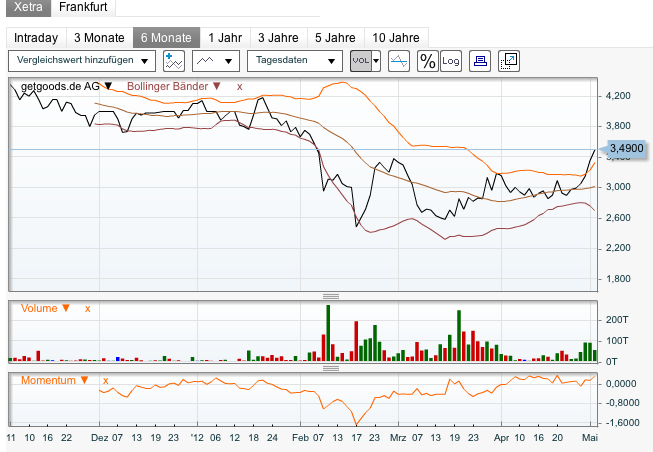
Task: Open the Volume panel settings arrow
Action: pyautogui.click(x=66, y=308)
